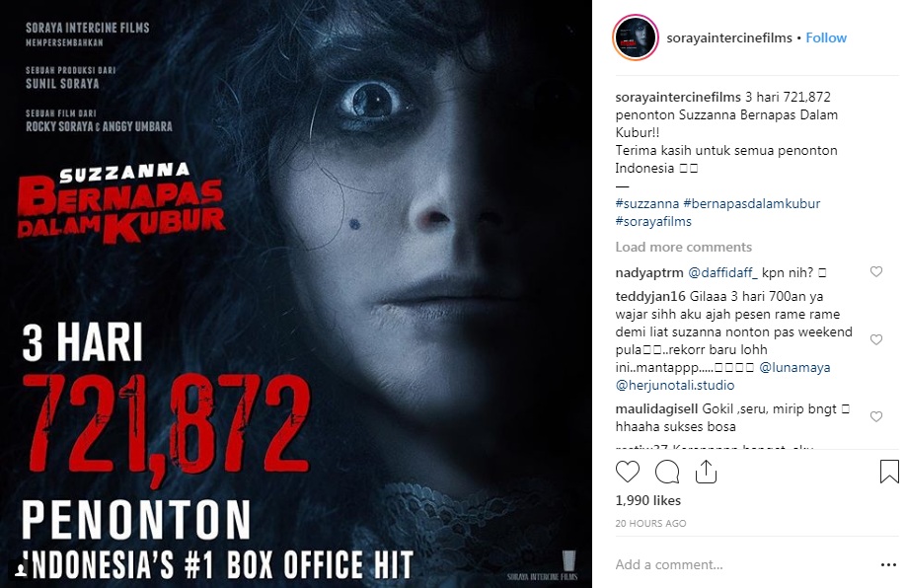The image size is (906, 588).
Task: Save the post with the bookmark icon
Action: (x=889, y=472)
